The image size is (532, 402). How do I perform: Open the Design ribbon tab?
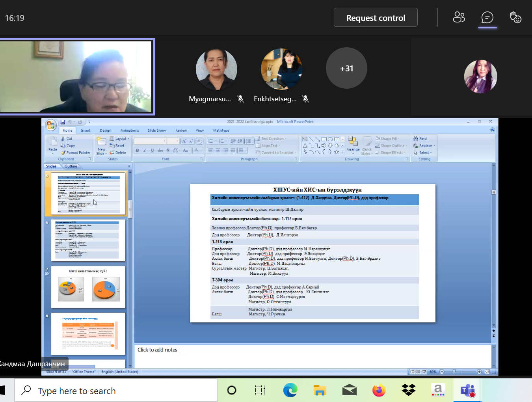point(106,130)
